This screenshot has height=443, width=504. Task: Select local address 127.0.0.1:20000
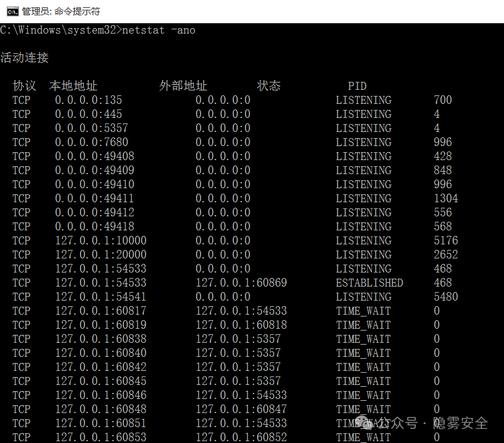click(x=101, y=255)
